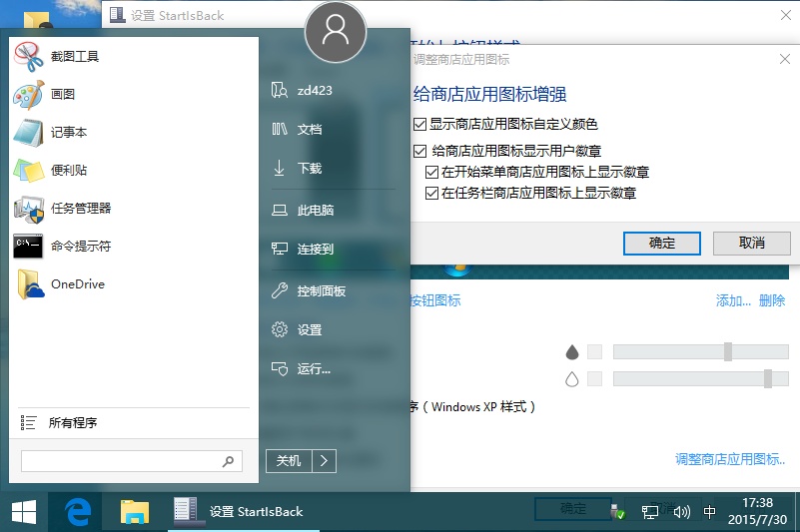Viewport: 800px width, 532px height.
Task: Launch Task Manager (任务管理器) icon
Action: pyautogui.click(x=28, y=209)
